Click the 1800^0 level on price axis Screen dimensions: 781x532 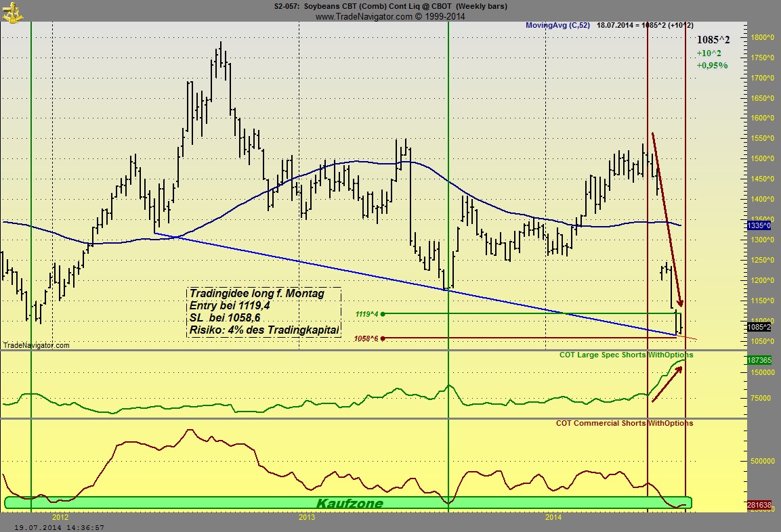(763, 37)
